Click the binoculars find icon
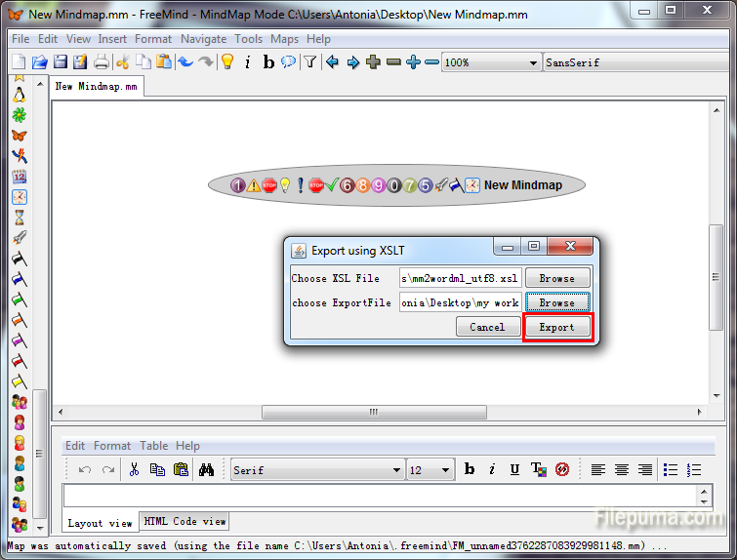This screenshot has height=560, width=737. 206,470
